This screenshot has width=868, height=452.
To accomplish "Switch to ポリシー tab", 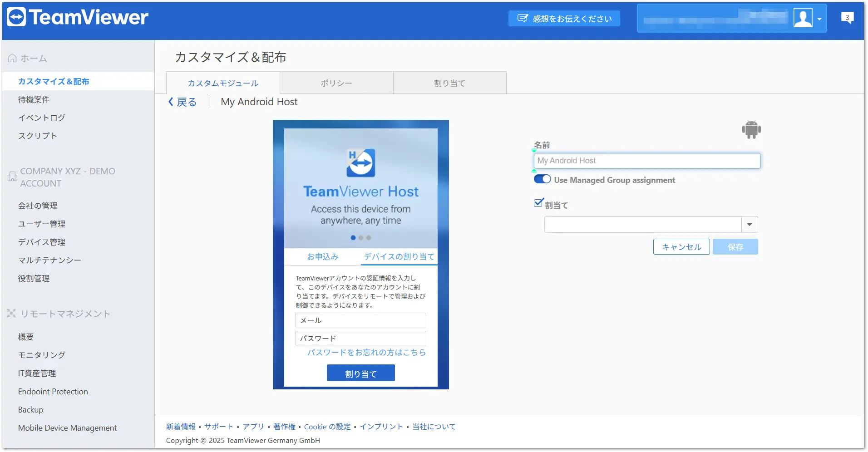I will (336, 83).
